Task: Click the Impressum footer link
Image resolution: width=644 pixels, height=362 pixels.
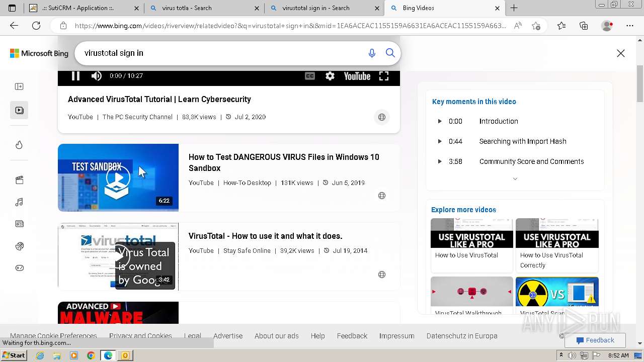Action: tap(397, 336)
